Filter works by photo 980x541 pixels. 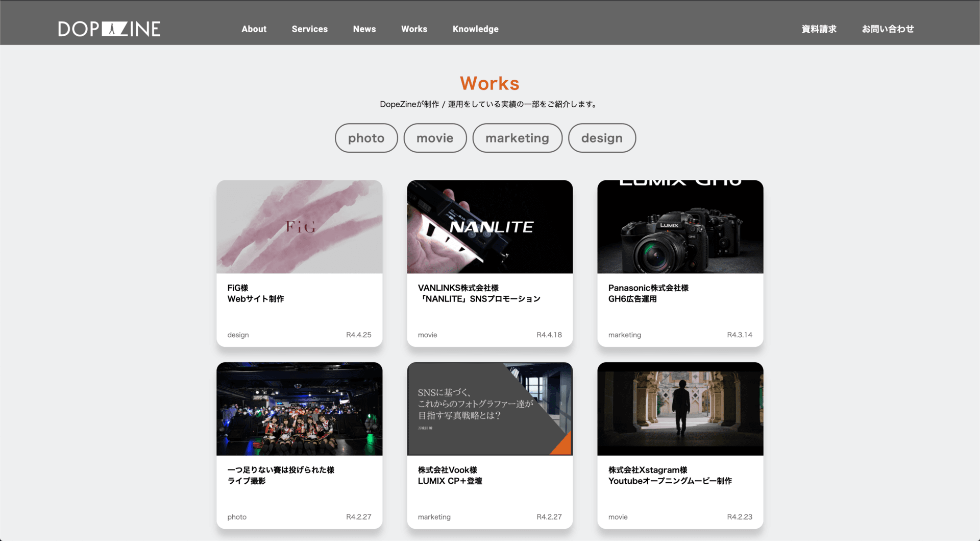(x=366, y=138)
